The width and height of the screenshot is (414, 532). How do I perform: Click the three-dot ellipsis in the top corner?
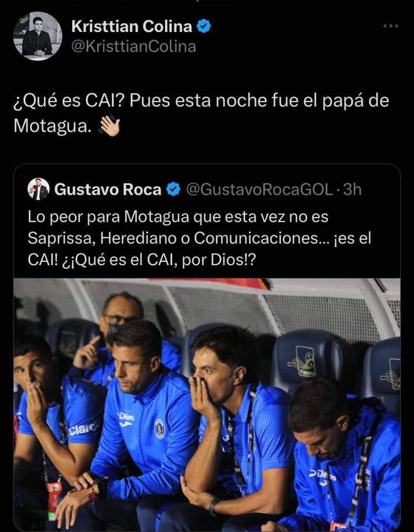click(391, 24)
